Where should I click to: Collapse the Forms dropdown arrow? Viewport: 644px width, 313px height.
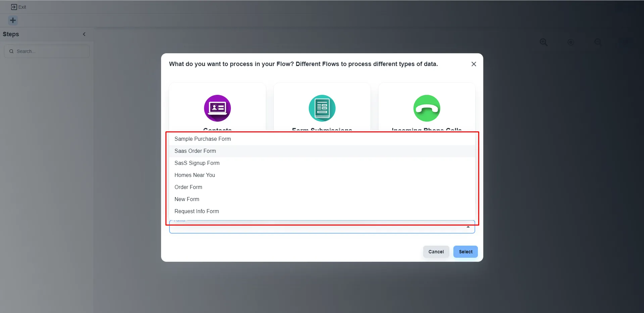click(468, 227)
